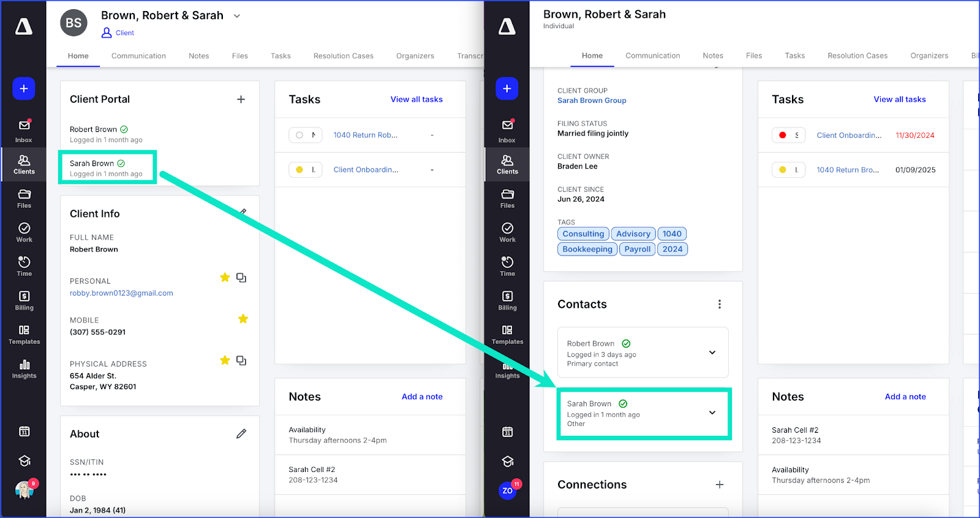980x518 pixels.
Task: Add a portal user with plus icon
Action: (x=241, y=99)
